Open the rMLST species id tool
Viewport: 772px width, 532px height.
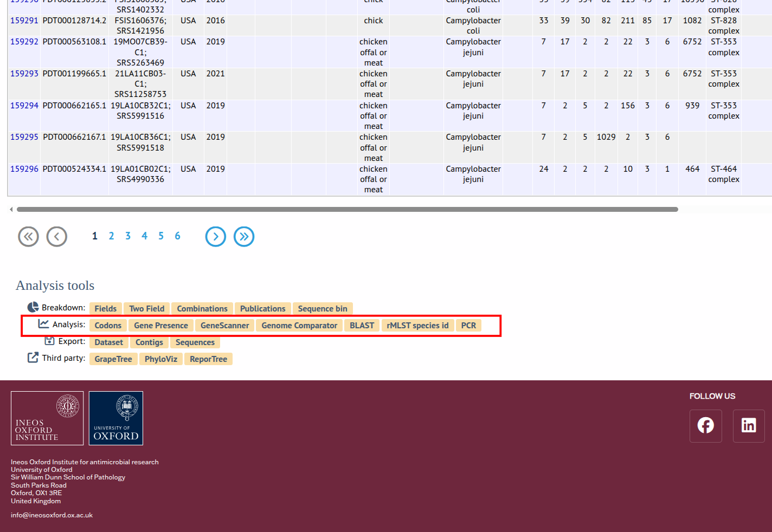417,326
